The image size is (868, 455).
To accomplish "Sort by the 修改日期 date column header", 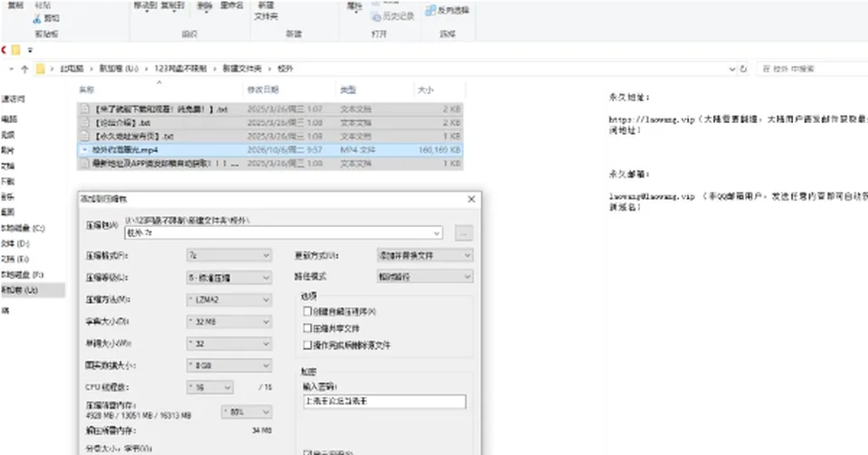I will (262, 90).
